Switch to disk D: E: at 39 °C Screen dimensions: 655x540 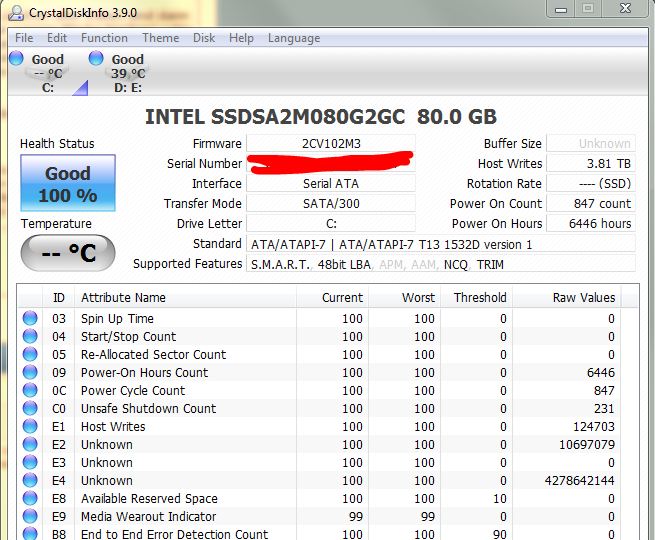tap(127, 73)
